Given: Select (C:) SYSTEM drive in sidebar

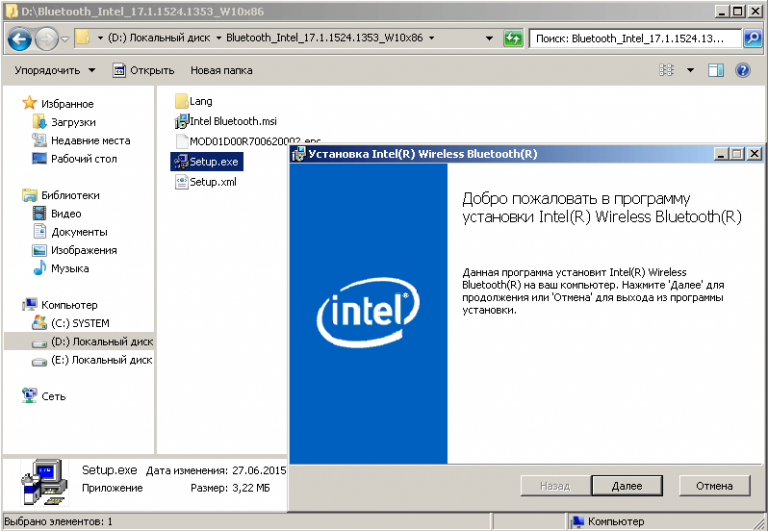Looking at the screenshot, I should [80, 323].
